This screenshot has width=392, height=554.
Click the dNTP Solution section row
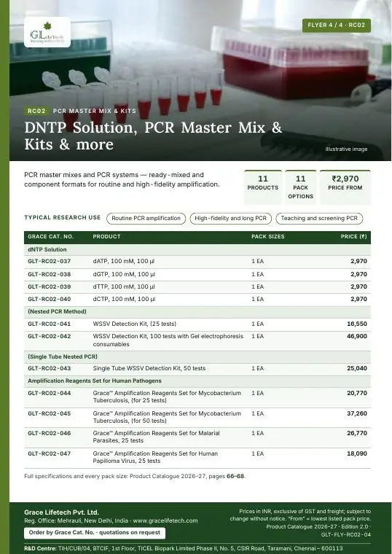click(x=197, y=250)
